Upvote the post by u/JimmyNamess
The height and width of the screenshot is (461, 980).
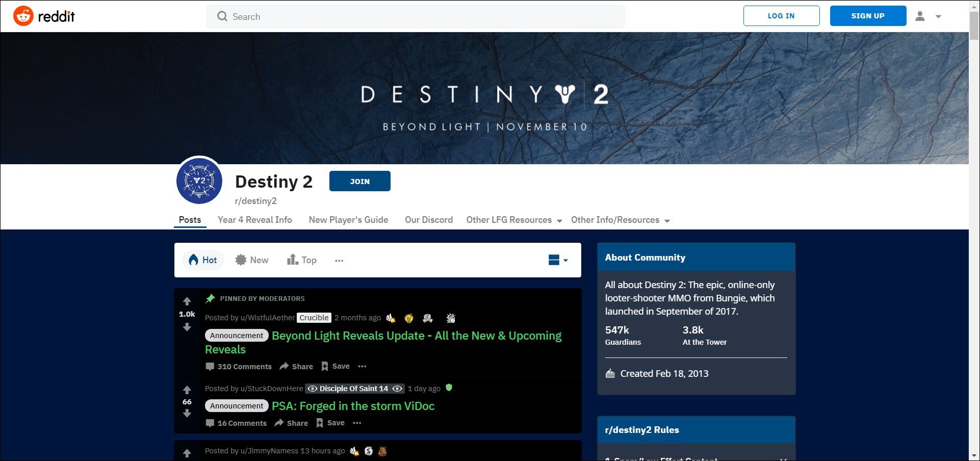click(187, 453)
